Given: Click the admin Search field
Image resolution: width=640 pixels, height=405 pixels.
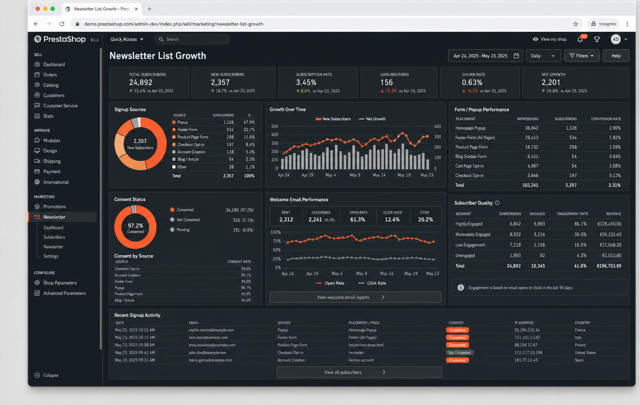Looking at the screenshot, I should [192, 39].
